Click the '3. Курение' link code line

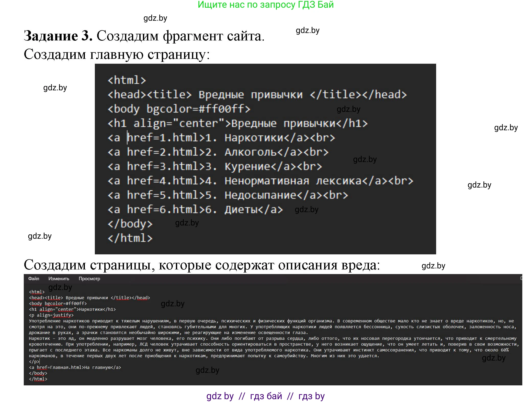click(x=214, y=167)
